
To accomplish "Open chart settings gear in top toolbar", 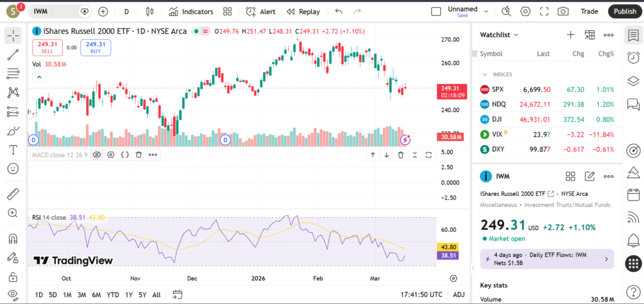I will [526, 11].
